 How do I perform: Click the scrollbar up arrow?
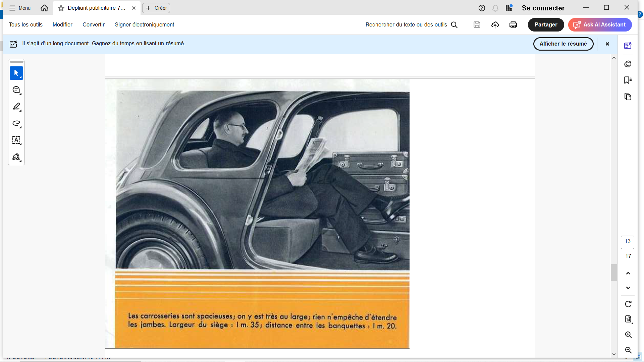pyautogui.click(x=614, y=58)
